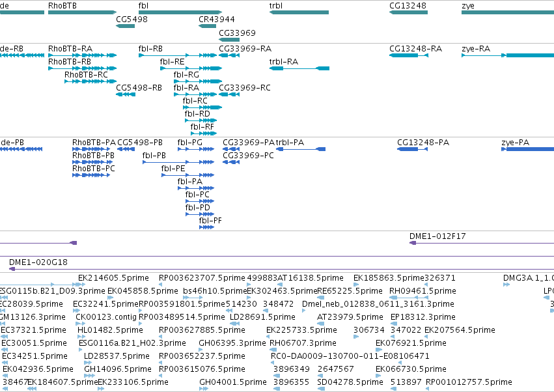Viewport: 554px width, 392px height.
Task: Click the trbl gene label
Action: point(276,6)
